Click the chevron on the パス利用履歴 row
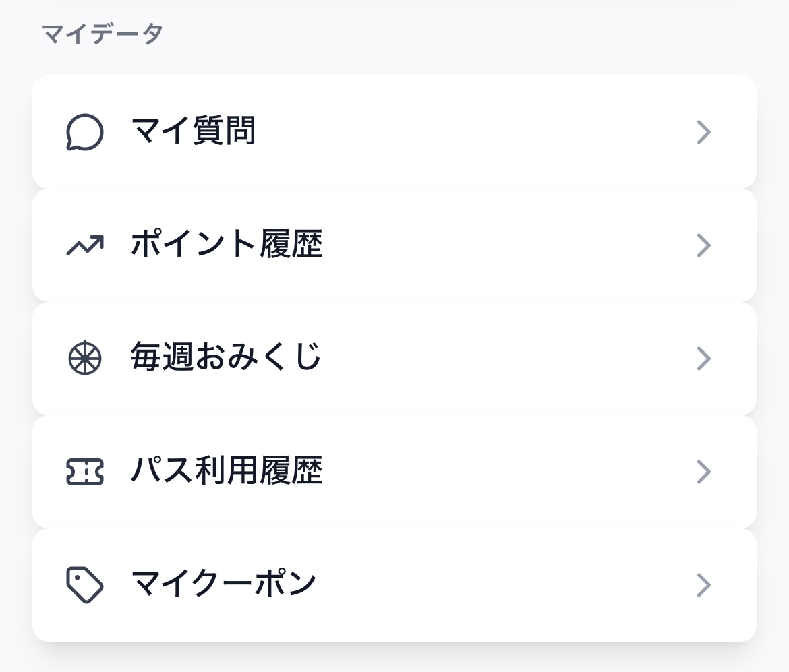The image size is (789, 672). [x=703, y=472]
